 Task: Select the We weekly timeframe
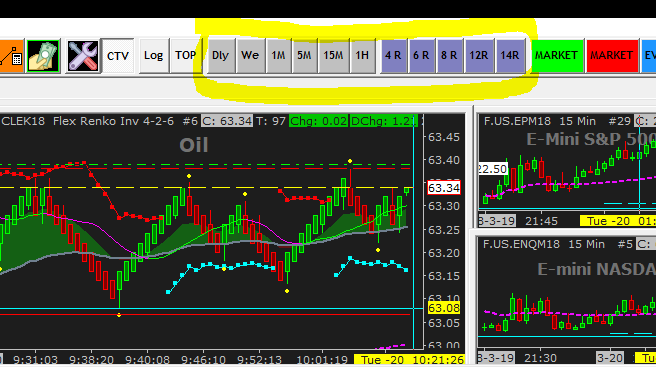tap(250, 56)
